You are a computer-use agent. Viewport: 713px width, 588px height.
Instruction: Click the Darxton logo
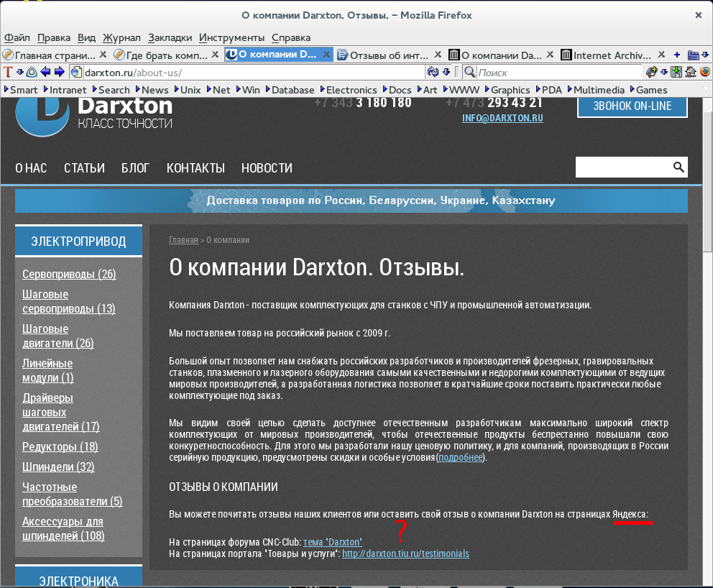point(94,116)
